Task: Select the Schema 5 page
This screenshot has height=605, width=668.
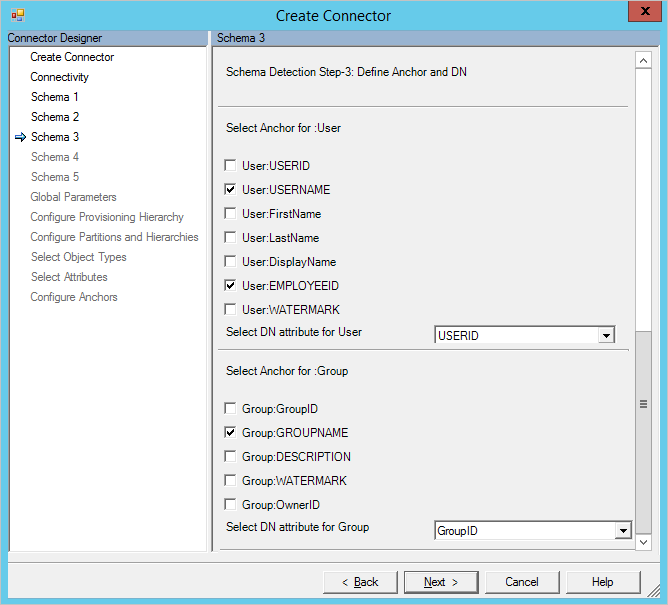Action: click(x=55, y=177)
